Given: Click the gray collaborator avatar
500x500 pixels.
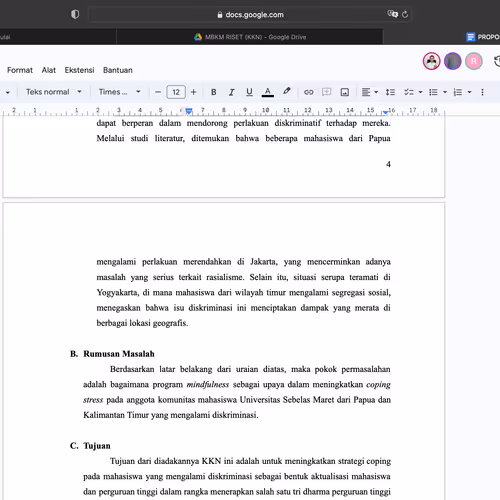Looking at the screenshot, I should [x=453, y=61].
